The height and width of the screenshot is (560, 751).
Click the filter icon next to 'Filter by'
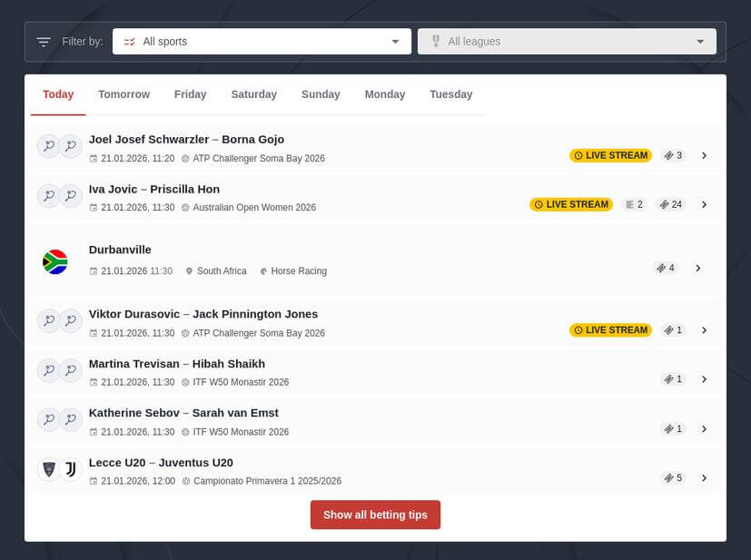43,41
